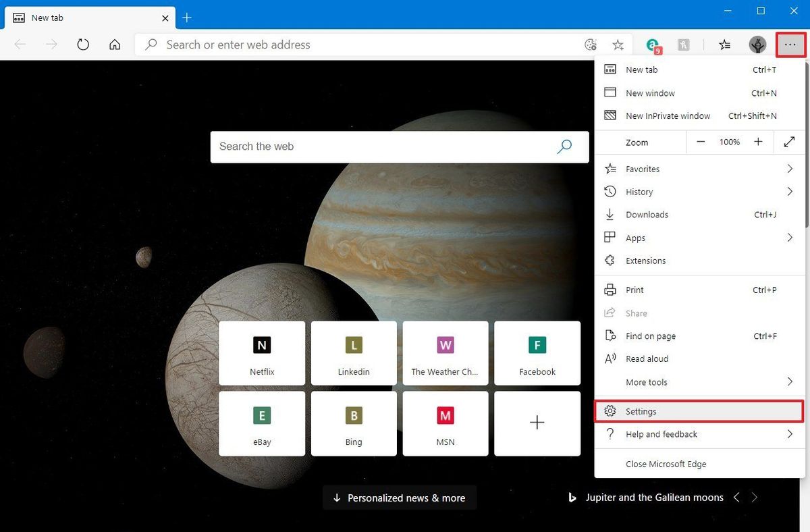Expand the Favorites submenu chevron

(x=789, y=169)
